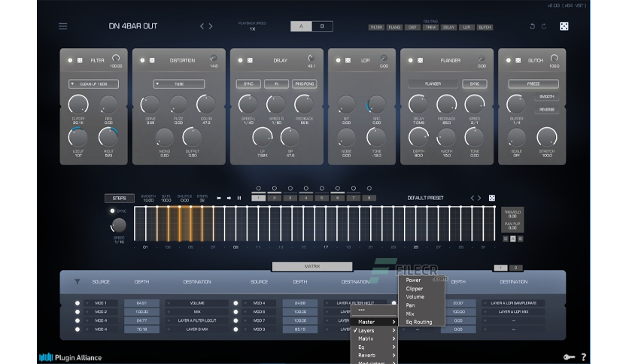Go to previous preset beside DN 4BAR OUT
629x364 pixels.
tap(202, 26)
